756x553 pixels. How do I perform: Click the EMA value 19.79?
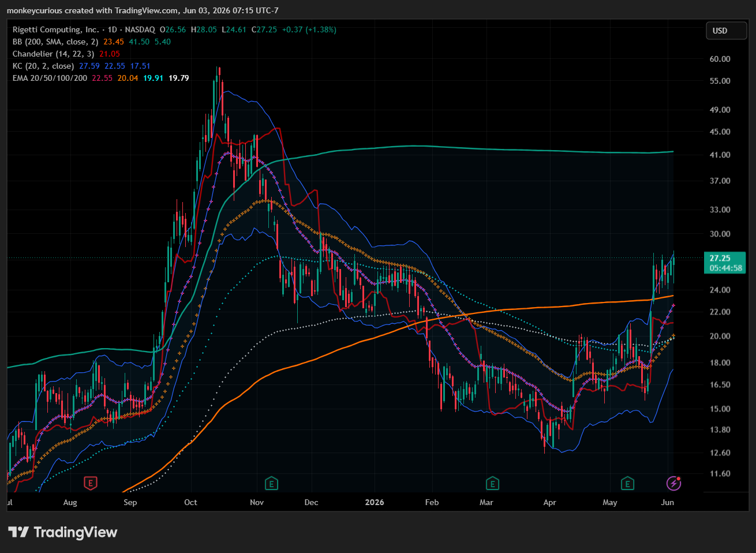pos(179,78)
